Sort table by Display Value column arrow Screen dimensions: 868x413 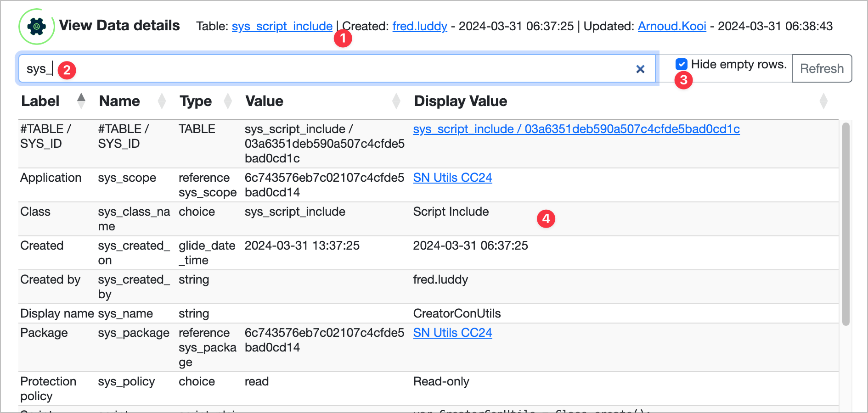[823, 101]
